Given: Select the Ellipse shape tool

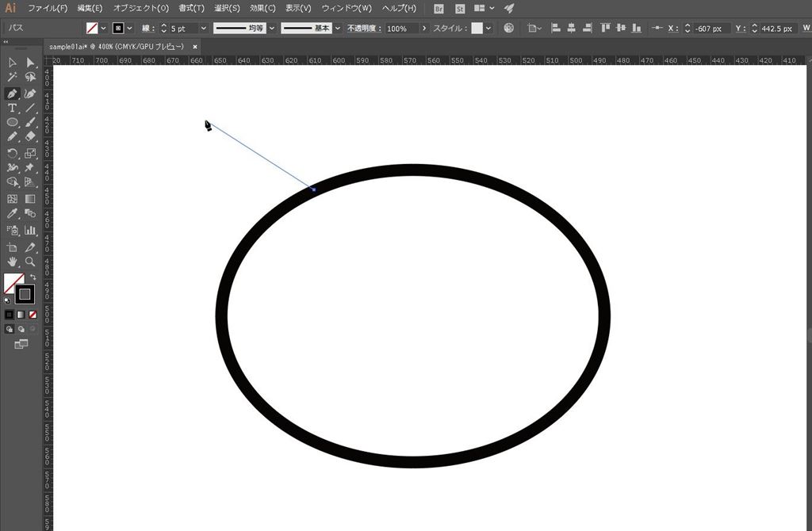Looking at the screenshot, I should [13, 122].
